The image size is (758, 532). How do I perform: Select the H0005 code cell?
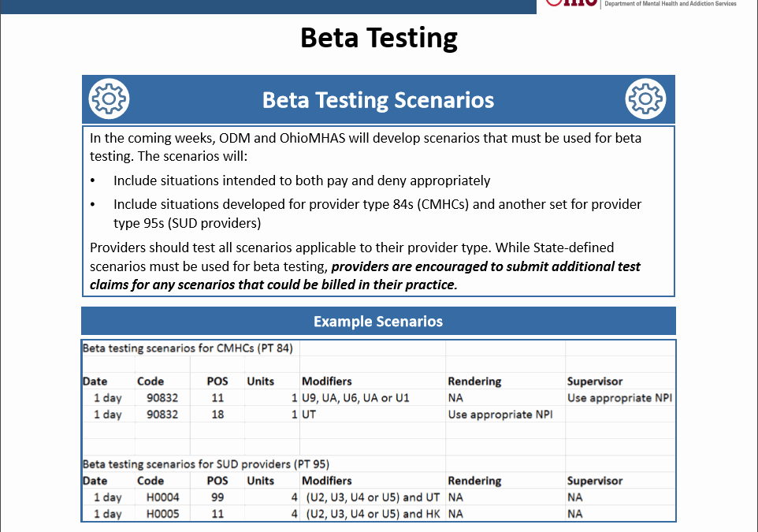point(162,514)
